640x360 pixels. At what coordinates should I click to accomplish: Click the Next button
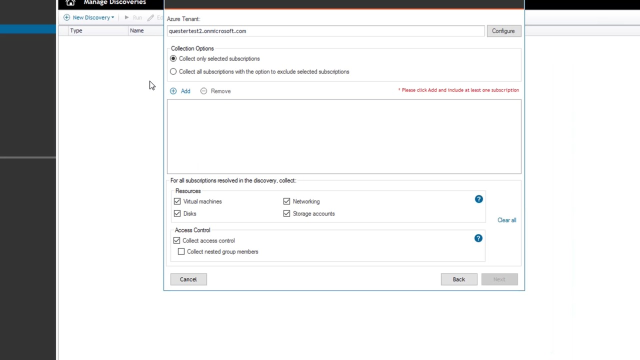click(x=499, y=279)
